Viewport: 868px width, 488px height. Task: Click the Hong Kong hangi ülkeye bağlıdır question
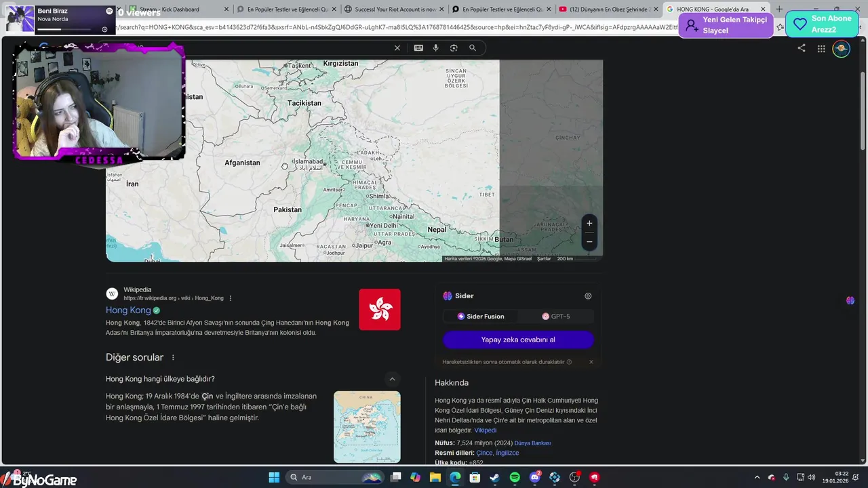[x=160, y=379]
